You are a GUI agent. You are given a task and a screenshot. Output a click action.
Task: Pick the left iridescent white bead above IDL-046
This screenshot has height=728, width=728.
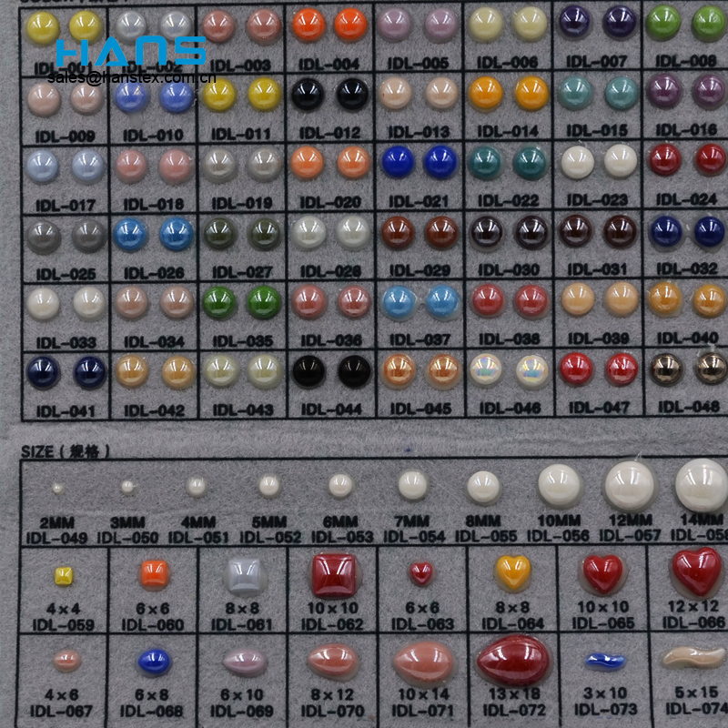point(487,369)
